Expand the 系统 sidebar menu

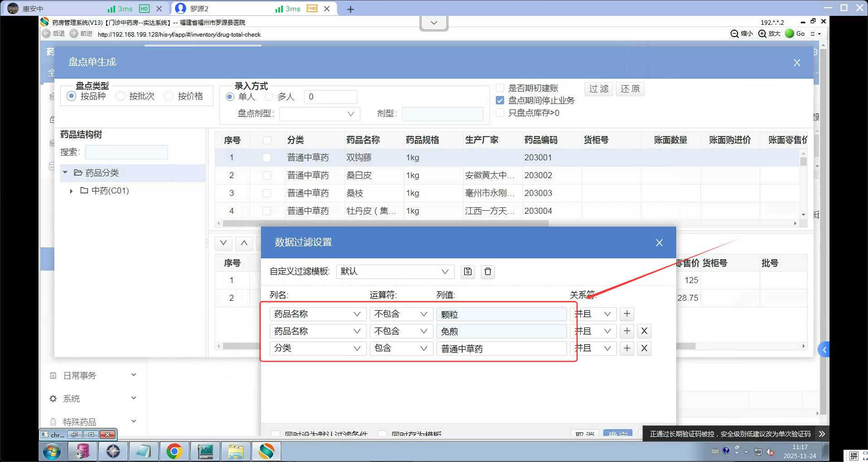92,399
